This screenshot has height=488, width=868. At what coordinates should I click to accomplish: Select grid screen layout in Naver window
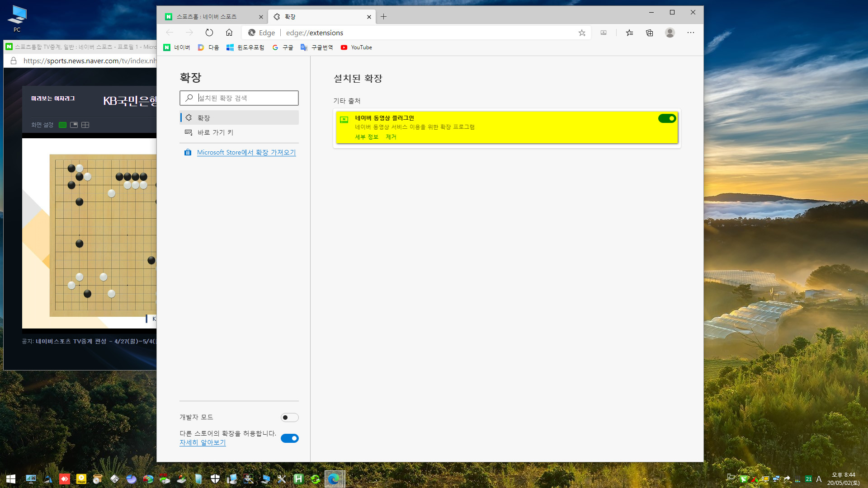tap(85, 125)
